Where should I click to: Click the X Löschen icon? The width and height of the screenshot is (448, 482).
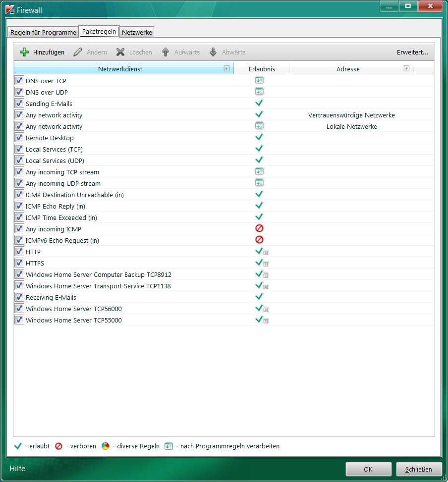pyautogui.click(x=120, y=52)
